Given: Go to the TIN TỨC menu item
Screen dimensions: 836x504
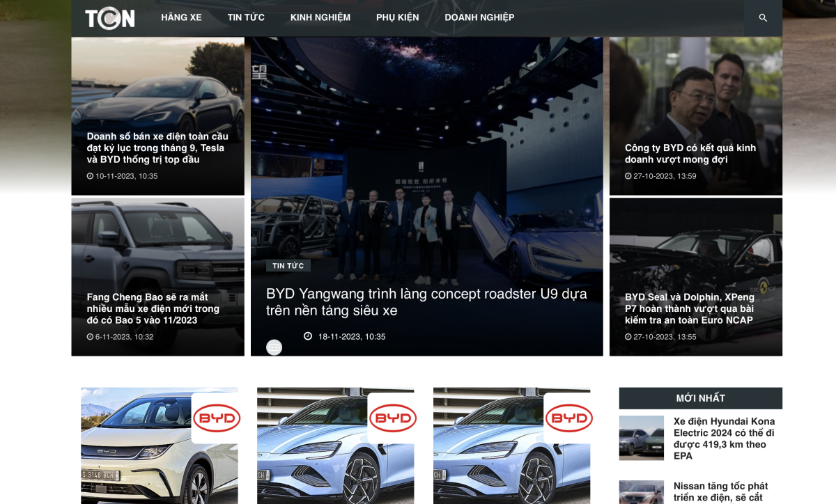Looking at the screenshot, I should click(246, 17).
